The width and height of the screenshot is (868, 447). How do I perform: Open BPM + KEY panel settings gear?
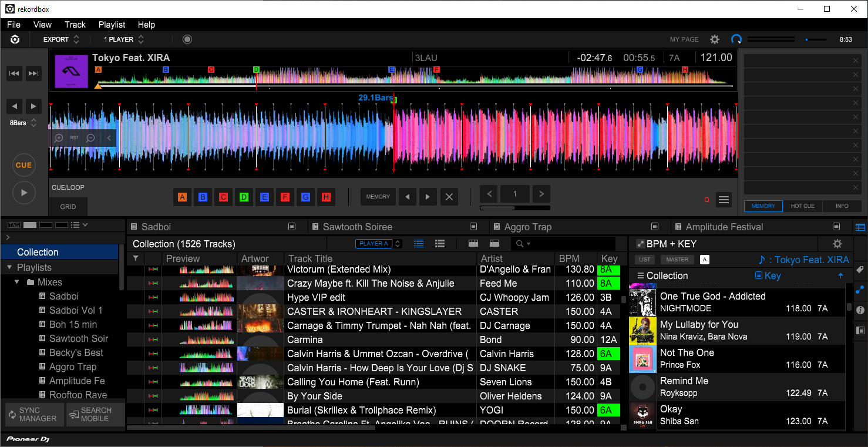837,244
